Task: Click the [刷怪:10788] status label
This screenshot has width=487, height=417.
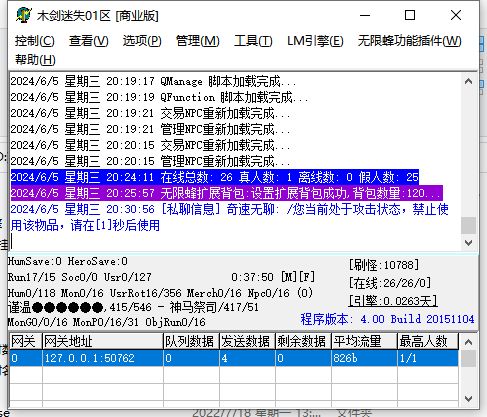Action: point(384,265)
